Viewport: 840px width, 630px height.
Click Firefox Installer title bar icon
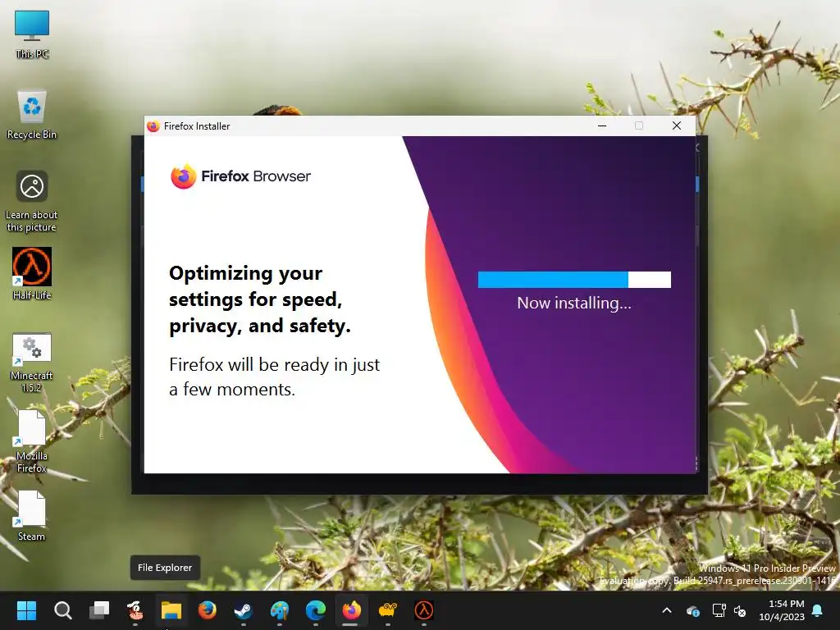153,126
